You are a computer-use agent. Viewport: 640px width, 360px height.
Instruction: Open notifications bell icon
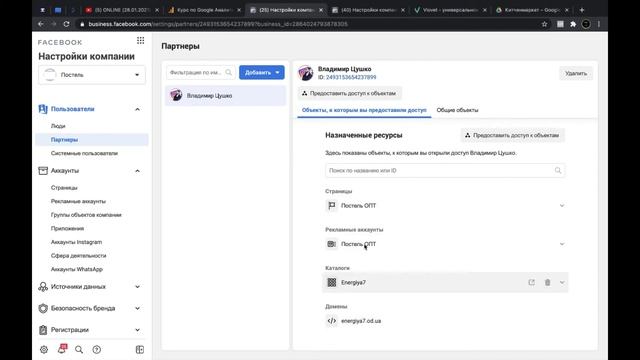[62, 349]
